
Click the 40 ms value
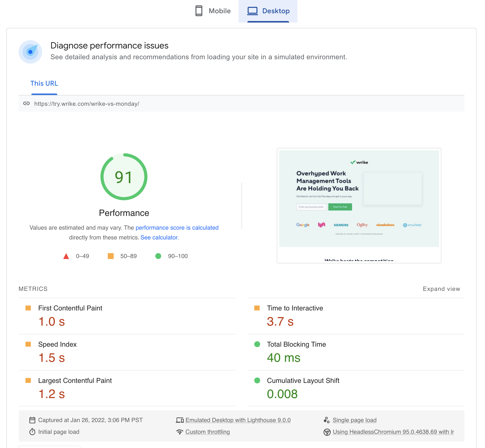(x=284, y=358)
